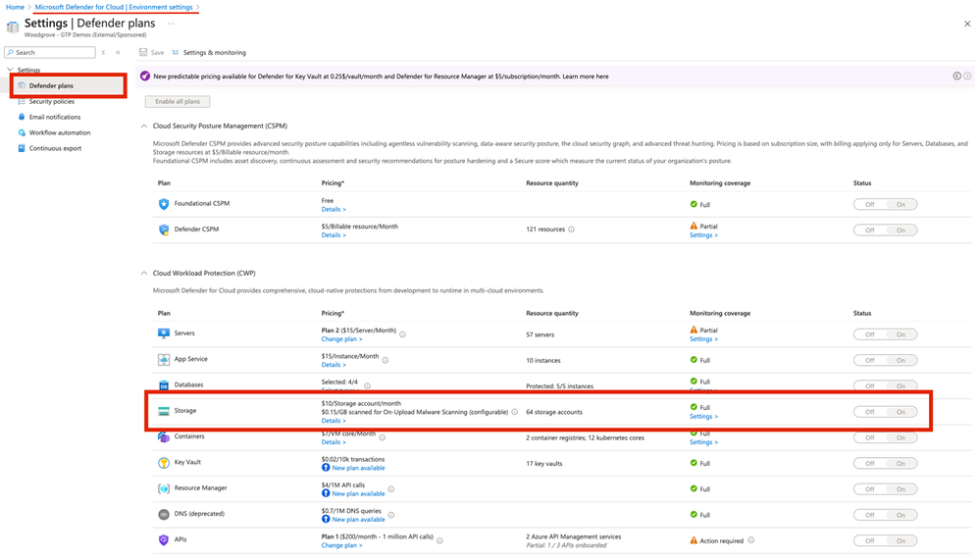The image size is (980, 560).
Task: Toggle Resource Manager plan status switch
Action: 885,489
